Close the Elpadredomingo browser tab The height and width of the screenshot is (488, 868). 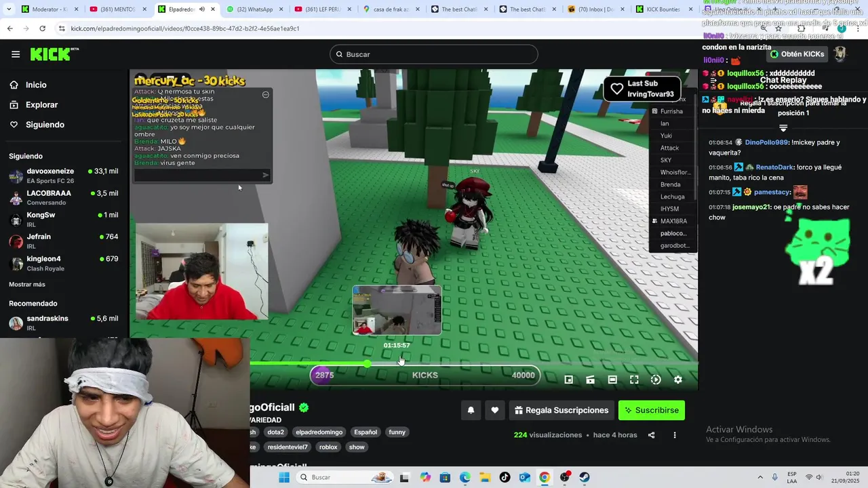pyautogui.click(x=213, y=9)
